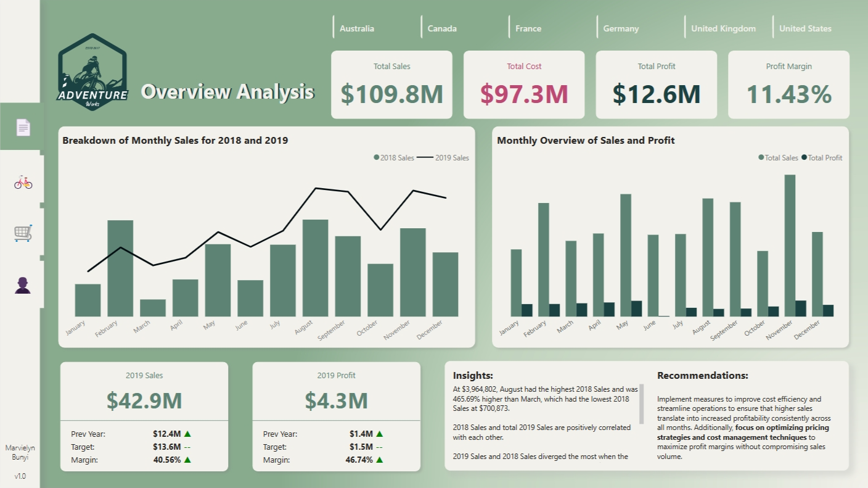
Task: Select March bar in 2018 monthly sales chart
Action: tap(153, 308)
